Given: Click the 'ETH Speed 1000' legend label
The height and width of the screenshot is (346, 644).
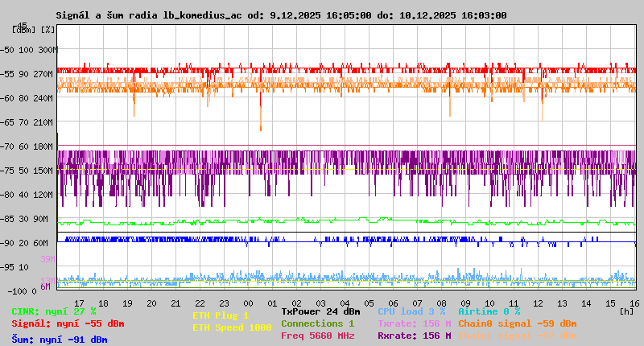Looking at the screenshot, I should point(232,327).
